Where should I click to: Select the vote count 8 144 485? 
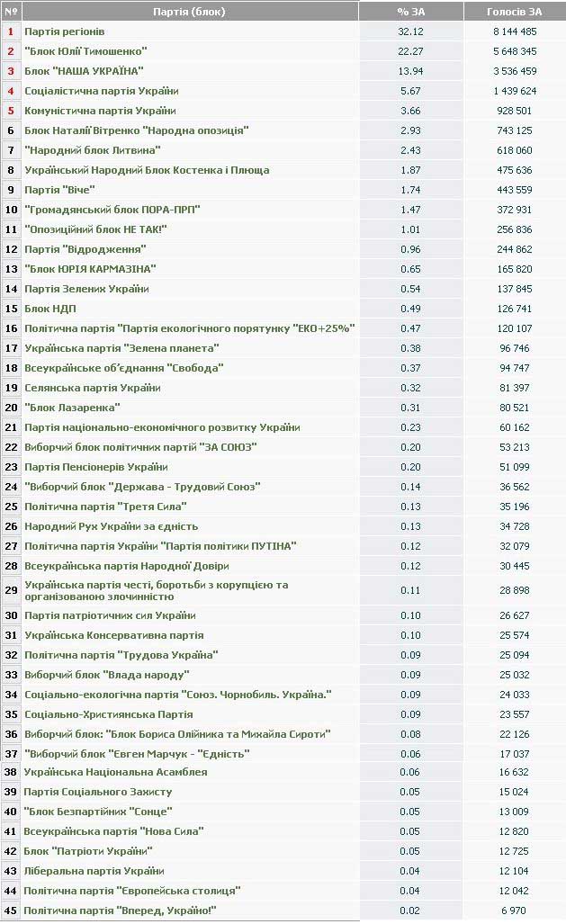515,31
